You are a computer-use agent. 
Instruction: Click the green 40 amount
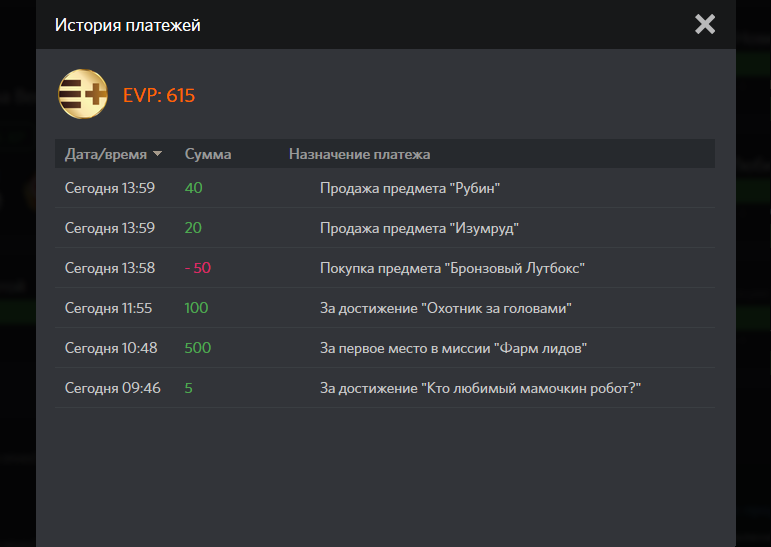pyautogui.click(x=194, y=188)
